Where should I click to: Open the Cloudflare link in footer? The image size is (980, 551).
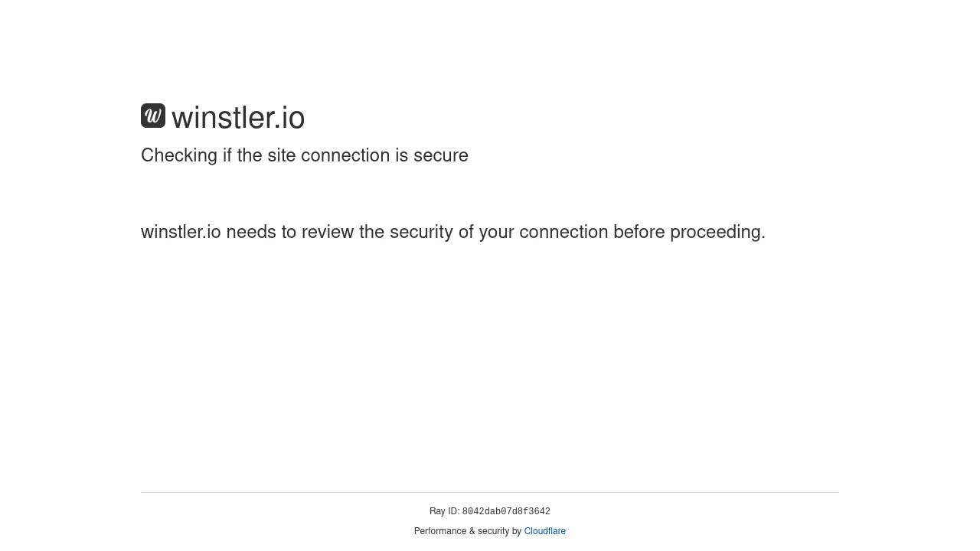(544, 531)
